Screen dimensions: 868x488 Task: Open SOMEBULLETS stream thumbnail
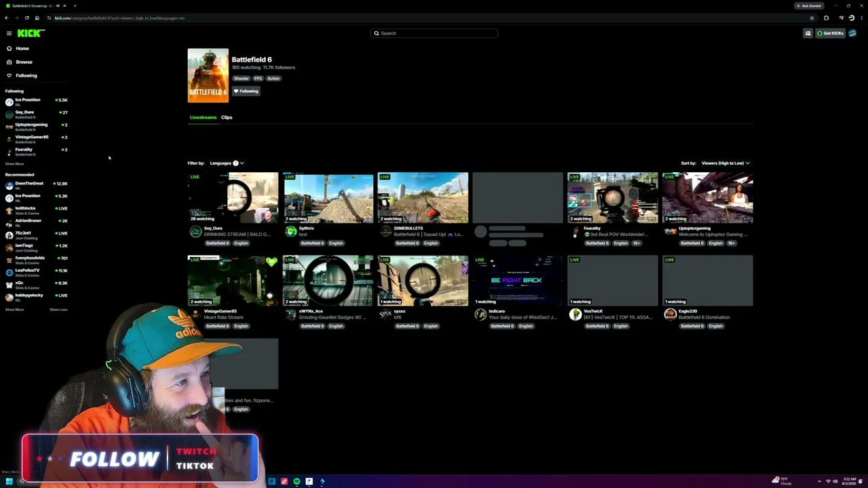click(422, 198)
